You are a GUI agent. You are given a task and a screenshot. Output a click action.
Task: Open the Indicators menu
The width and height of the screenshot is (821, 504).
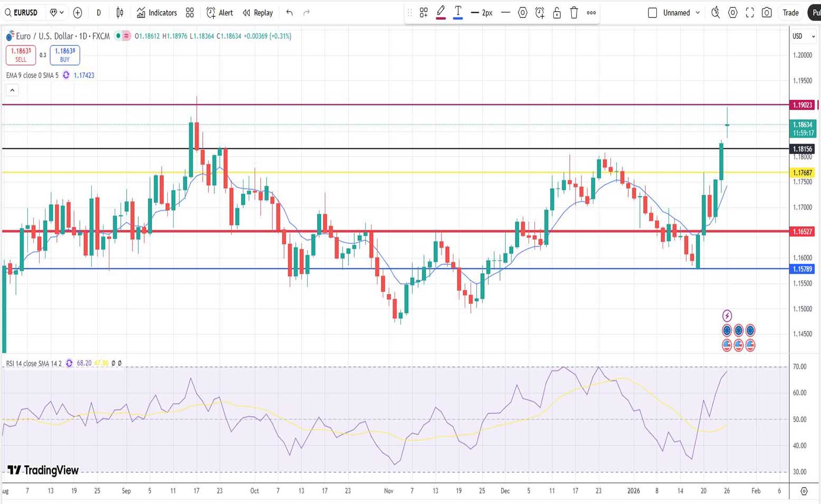(x=157, y=13)
